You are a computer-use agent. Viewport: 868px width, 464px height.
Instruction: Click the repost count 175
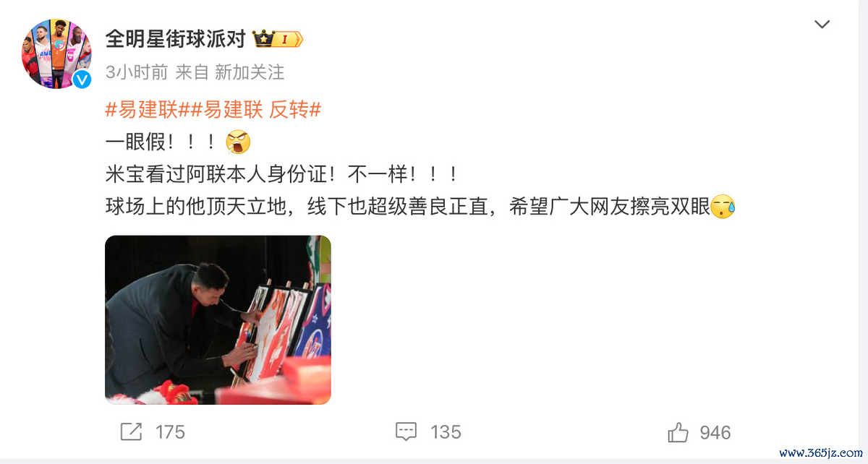[x=171, y=432]
